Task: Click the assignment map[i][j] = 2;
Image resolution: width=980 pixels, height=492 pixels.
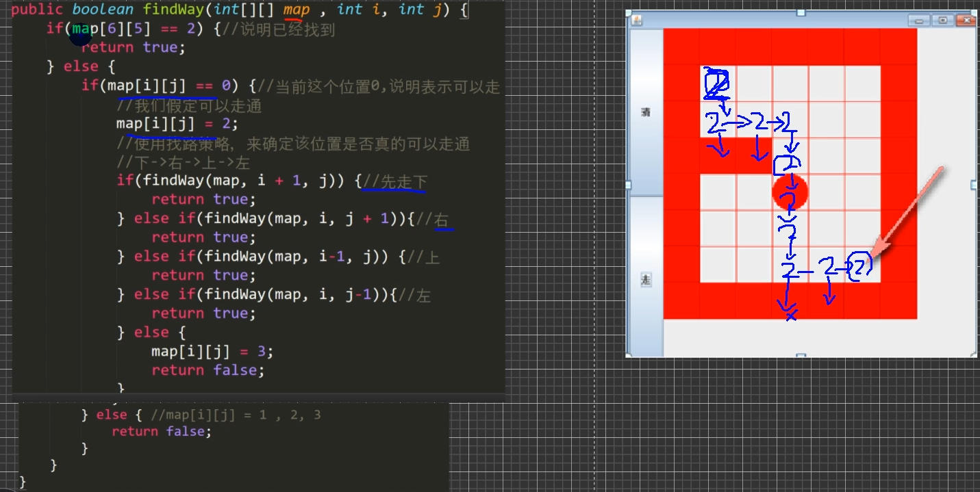Action: coord(177,124)
